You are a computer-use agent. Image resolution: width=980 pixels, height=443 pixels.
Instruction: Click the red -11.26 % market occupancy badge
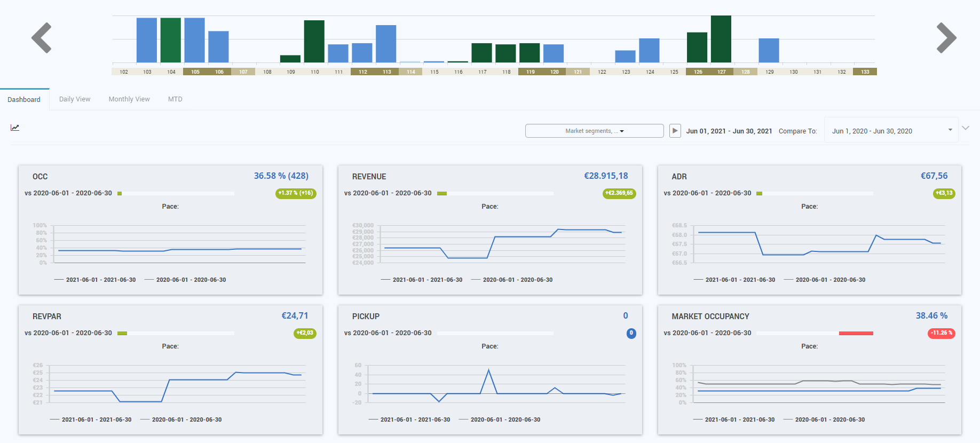click(941, 333)
